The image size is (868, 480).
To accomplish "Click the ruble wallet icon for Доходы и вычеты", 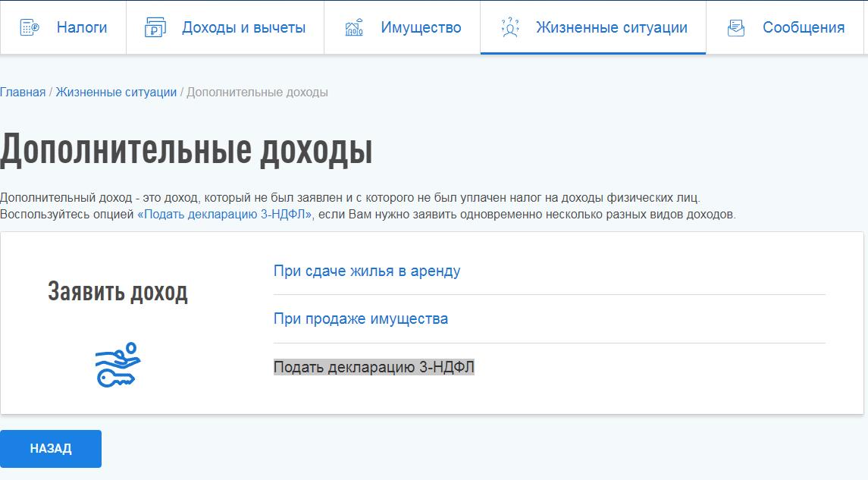I will click(x=155, y=28).
